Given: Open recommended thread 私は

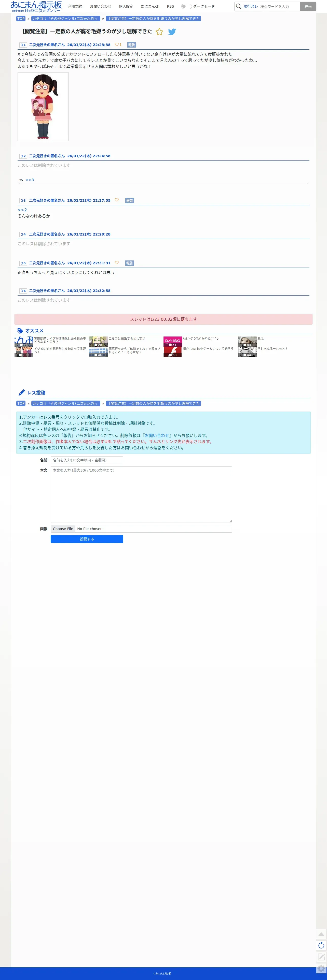Looking at the screenshot, I should click(260, 339).
